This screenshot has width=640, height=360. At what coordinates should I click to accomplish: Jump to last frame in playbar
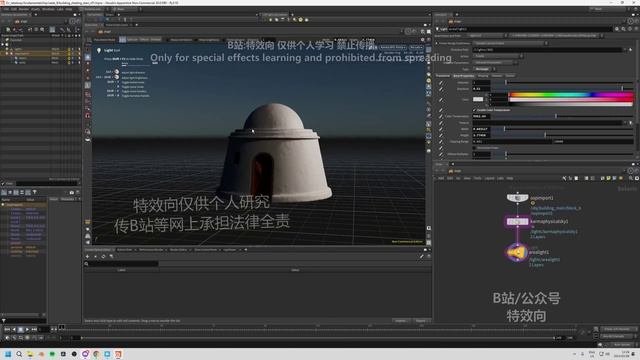click(34, 329)
